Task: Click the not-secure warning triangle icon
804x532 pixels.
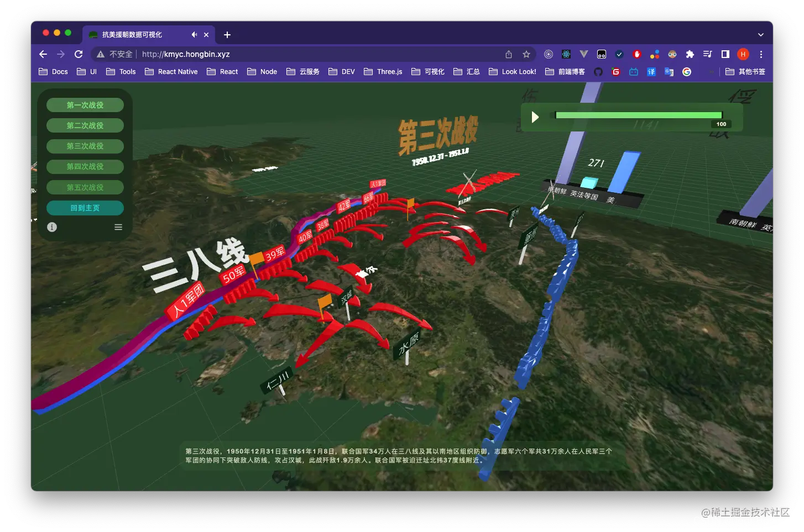Action: [101, 54]
